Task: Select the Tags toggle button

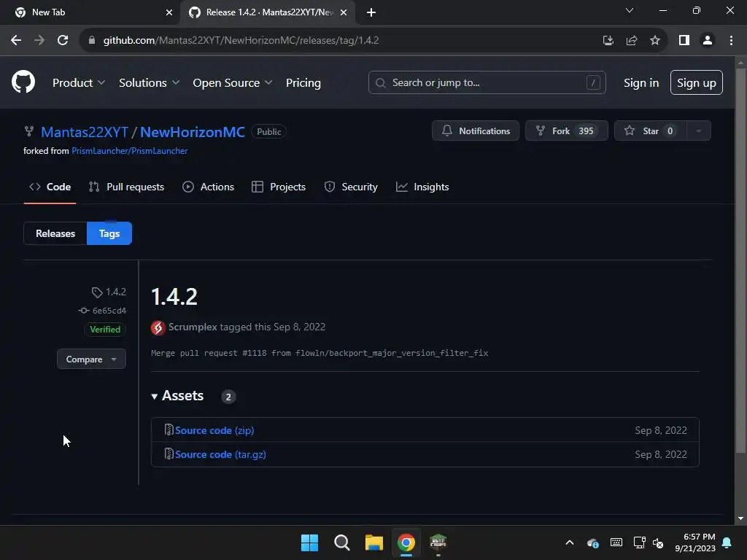Action: click(x=109, y=233)
